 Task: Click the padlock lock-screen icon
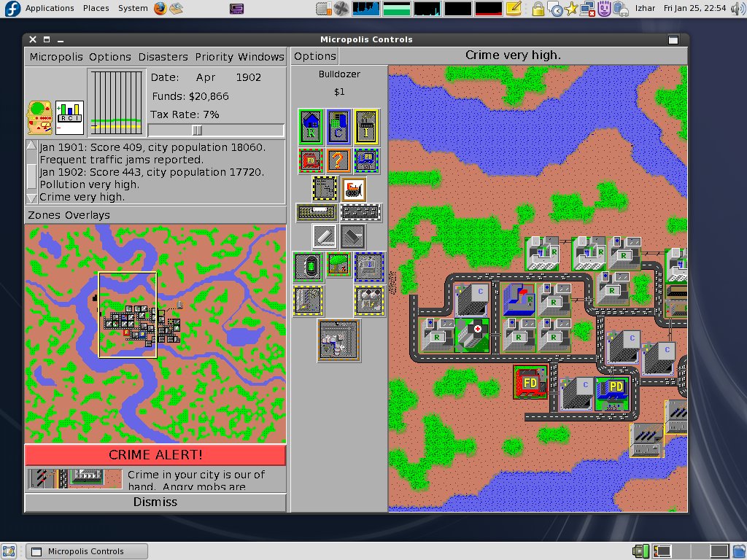pos(538,9)
